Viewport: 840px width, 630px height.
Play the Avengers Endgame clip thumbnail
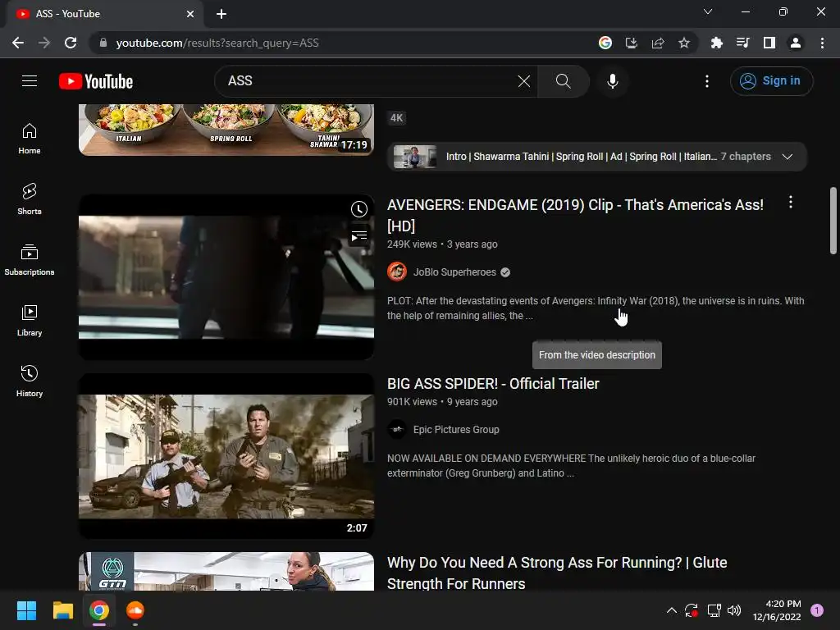point(226,277)
